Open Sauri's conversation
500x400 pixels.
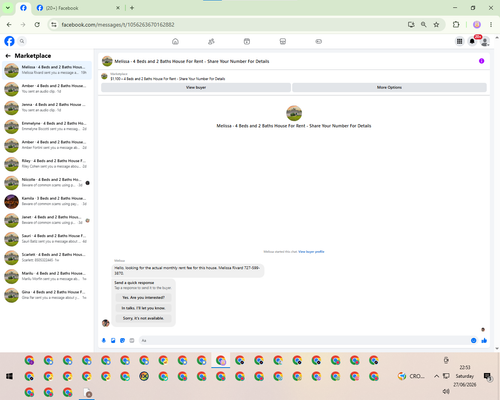(47, 239)
